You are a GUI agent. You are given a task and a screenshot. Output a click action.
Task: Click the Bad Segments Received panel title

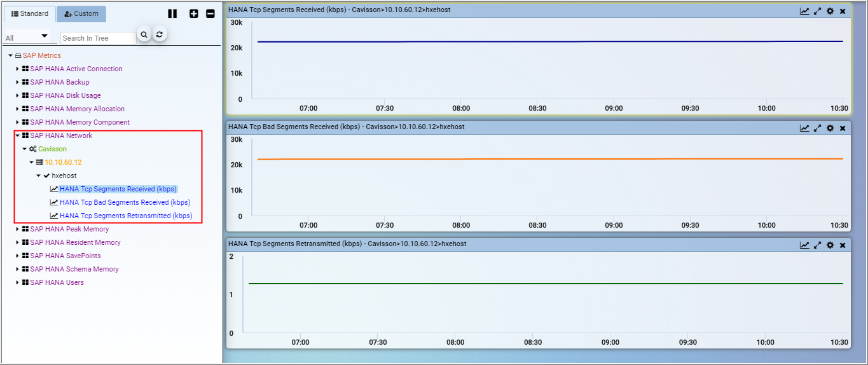click(347, 127)
